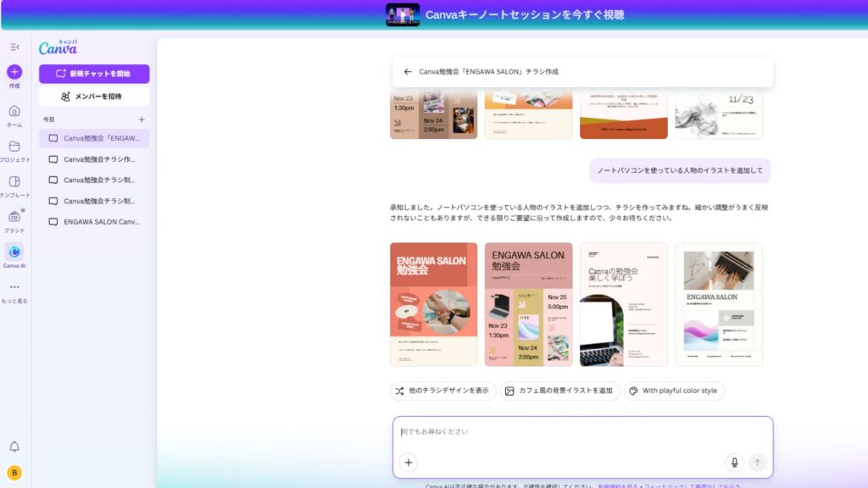Screen dimensions: 868x488
Task: Click the microphone voice input icon
Action: tap(734, 462)
